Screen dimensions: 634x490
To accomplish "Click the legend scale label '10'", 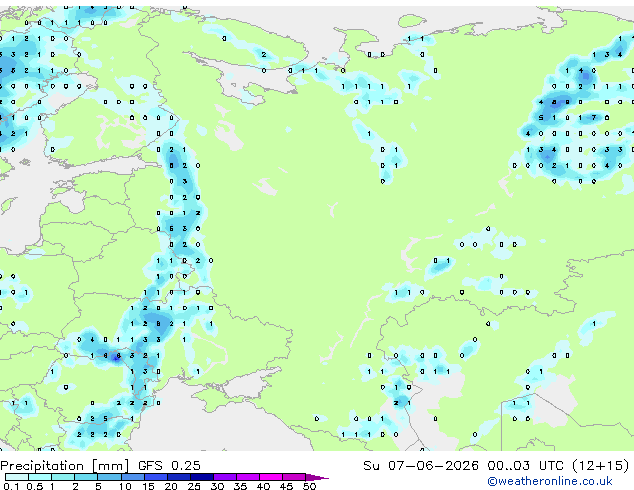I will tap(126, 486).
